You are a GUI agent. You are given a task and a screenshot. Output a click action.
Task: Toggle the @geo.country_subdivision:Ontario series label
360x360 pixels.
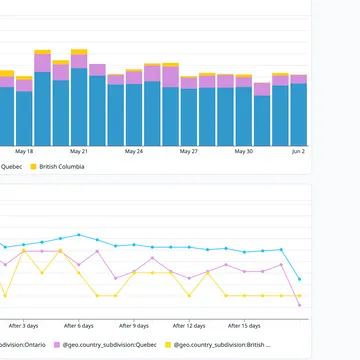(x=23, y=345)
